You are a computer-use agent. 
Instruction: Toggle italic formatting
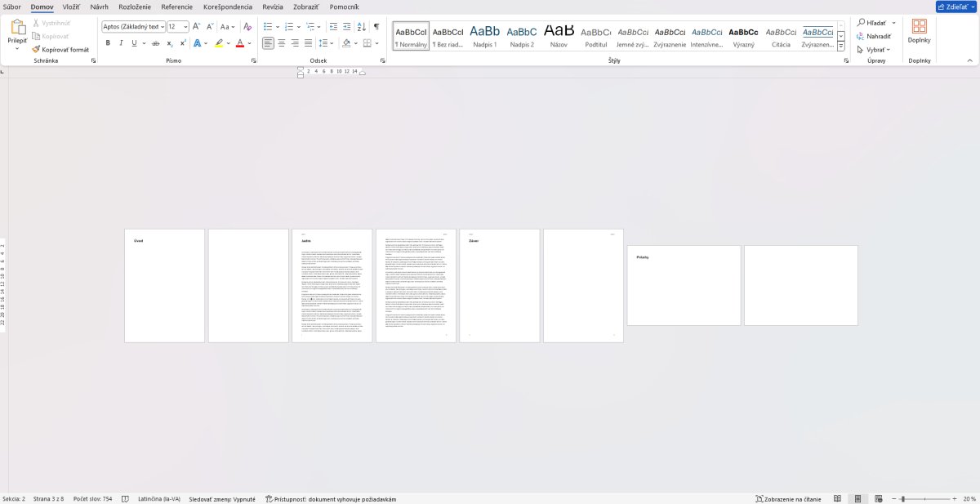[x=120, y=42]
